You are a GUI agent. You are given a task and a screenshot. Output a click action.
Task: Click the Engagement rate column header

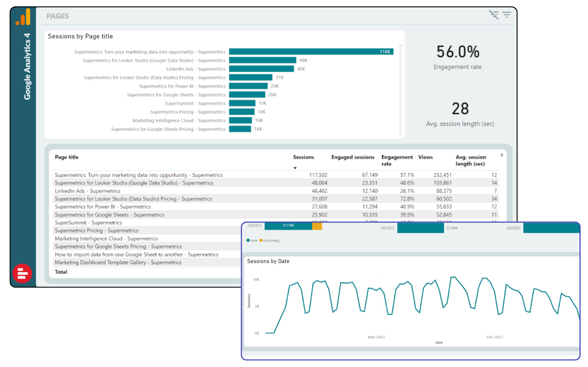pyautogui.click(x=396, y=160)
